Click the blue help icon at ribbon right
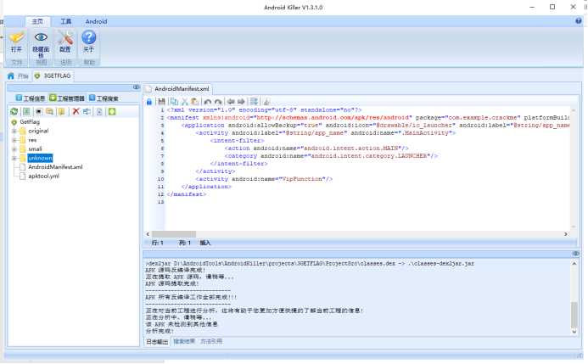This screenshot has height=364, width=588. point(579,21)
